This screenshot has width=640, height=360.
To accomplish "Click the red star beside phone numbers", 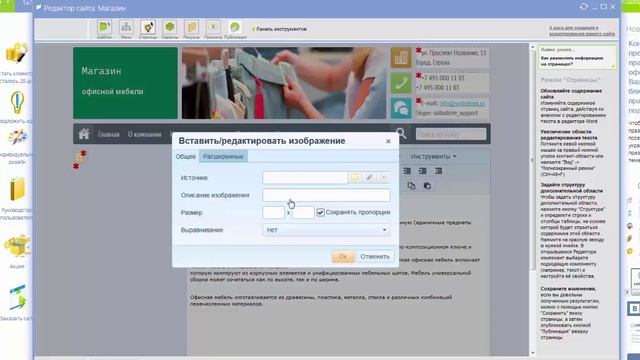I will (x=419, y=76).
